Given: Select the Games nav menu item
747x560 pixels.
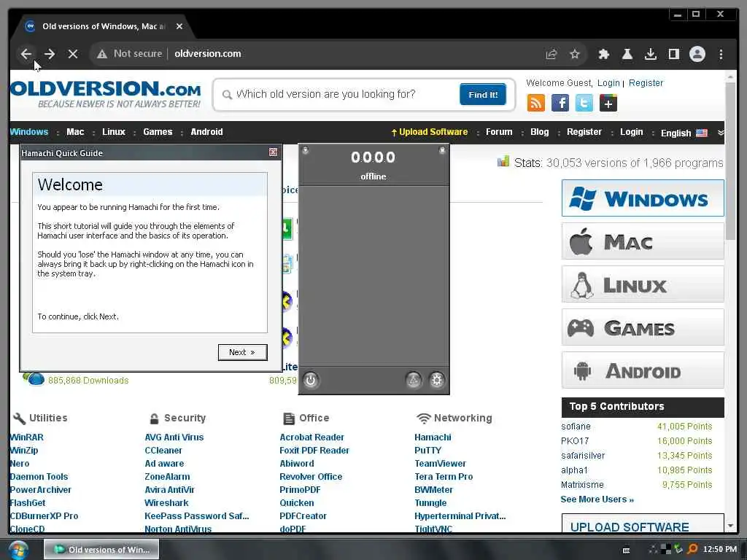Looking at the screenshot, I should click(x=158, y=132).
